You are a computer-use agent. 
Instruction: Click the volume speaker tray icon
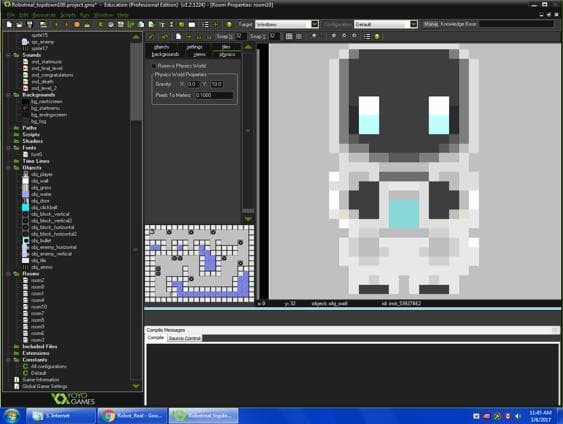(518, 416)
